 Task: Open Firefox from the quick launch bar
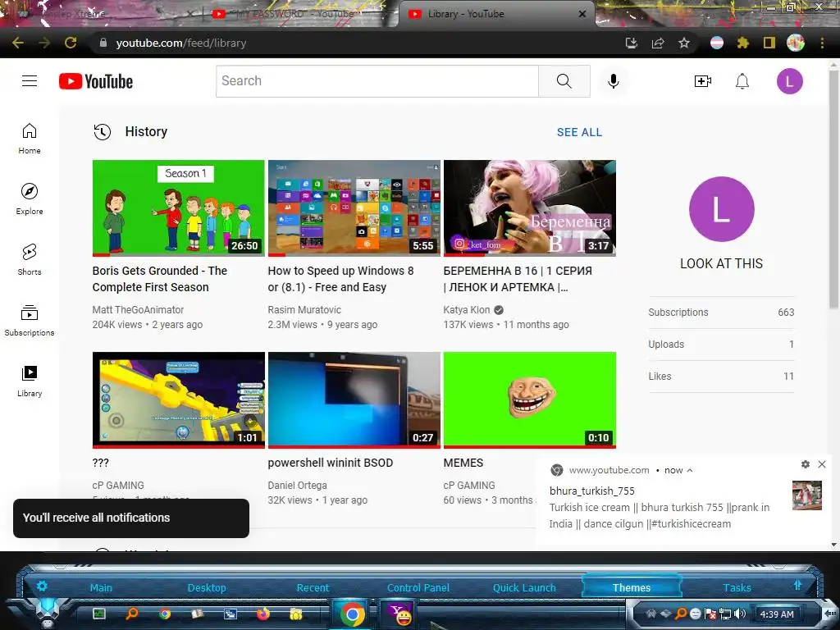[x=263, y=614]
